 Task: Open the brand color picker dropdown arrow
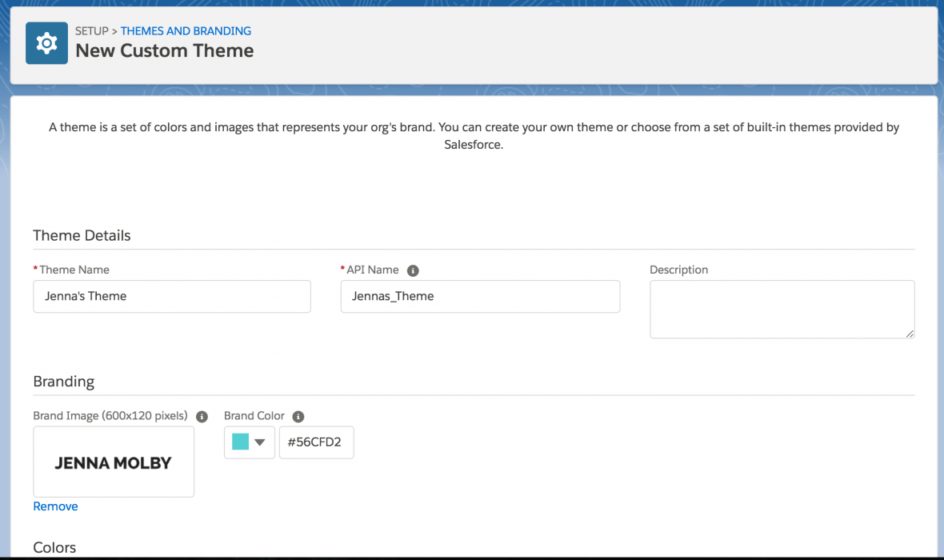coord(260,442)
